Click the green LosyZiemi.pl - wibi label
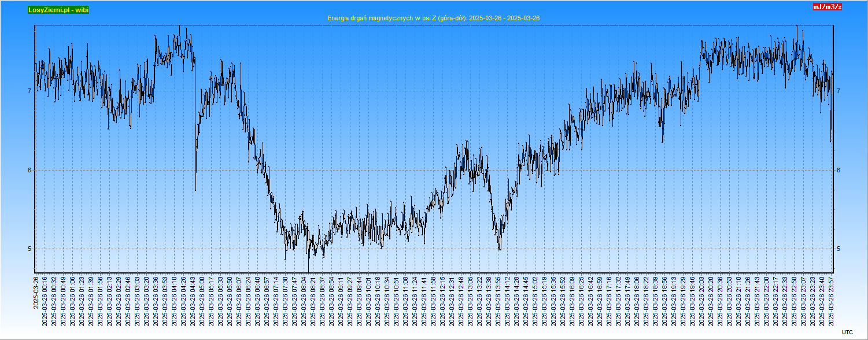Screen dimensions: 868x340 58,10
